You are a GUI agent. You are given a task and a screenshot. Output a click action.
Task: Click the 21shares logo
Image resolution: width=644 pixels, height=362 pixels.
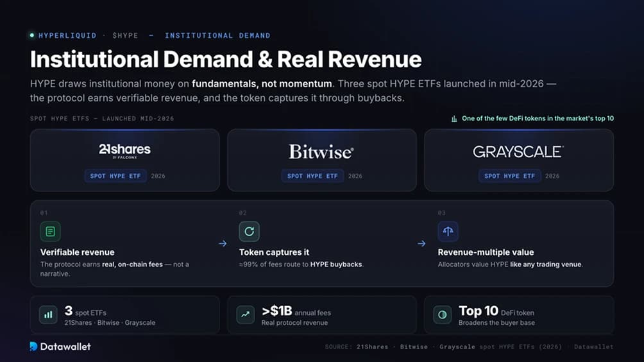point(124,151)
